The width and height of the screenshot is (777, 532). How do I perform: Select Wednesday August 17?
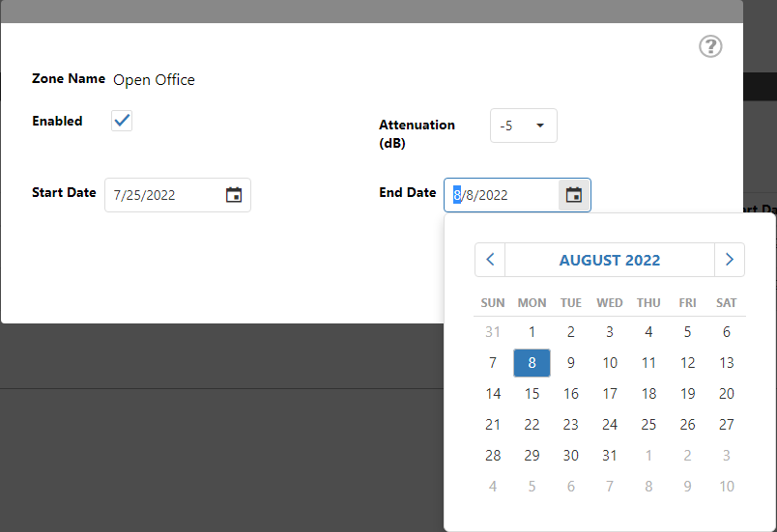tap(610, 394)
